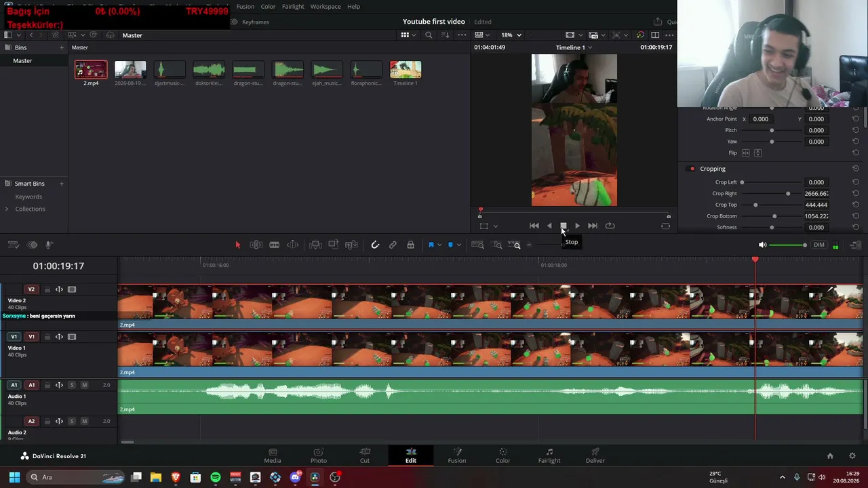Select the arrow Selection Mode tool

[x=238, y=245]
